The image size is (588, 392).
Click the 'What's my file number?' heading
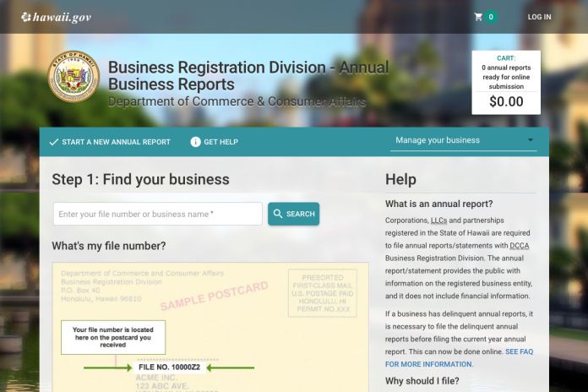109,246
